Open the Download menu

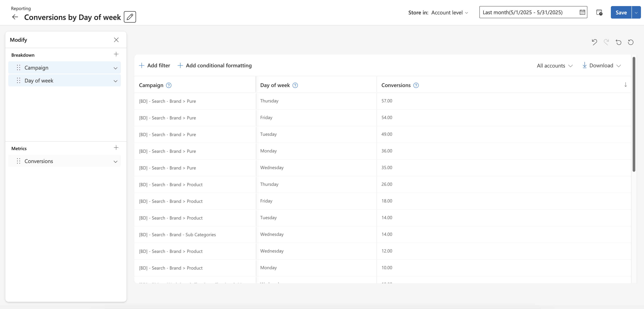click(x=601, y=66)
